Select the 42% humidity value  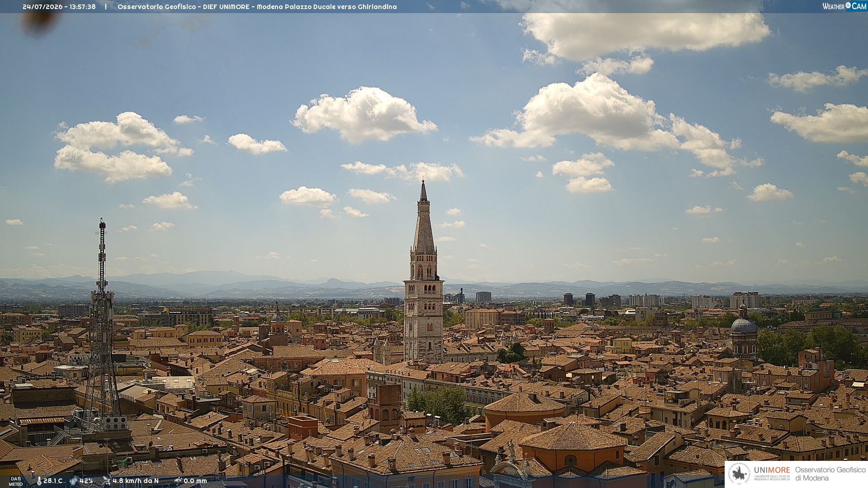click(x=86, y=481)
